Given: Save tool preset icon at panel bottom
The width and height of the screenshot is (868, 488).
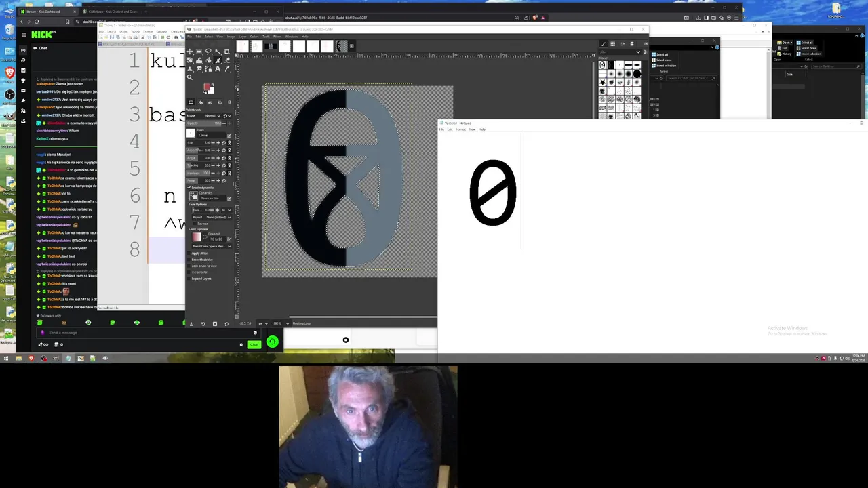Looking at the screenshot, I should click(191, 324).
